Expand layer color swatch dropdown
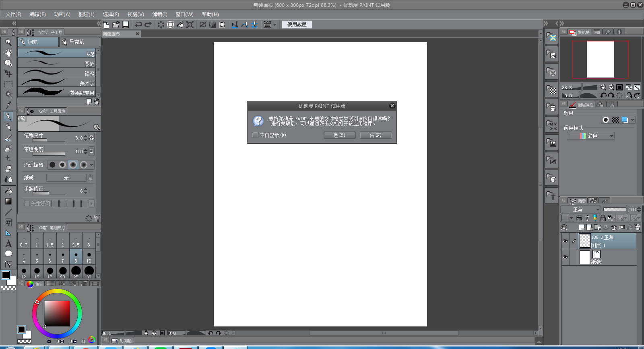The image size is (644, 349). pyautogui.click(x=572, y=218)
